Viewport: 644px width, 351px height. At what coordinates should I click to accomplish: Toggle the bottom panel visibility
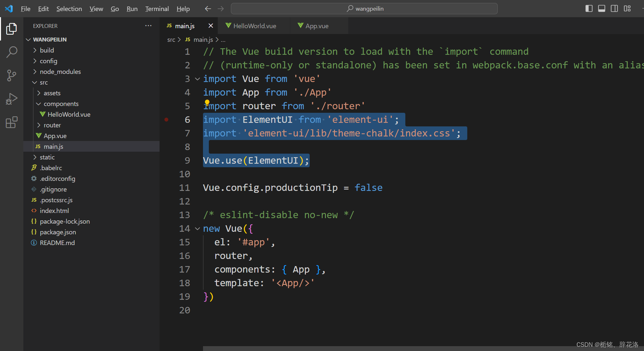pyautogui.click(x=602, y=8)
